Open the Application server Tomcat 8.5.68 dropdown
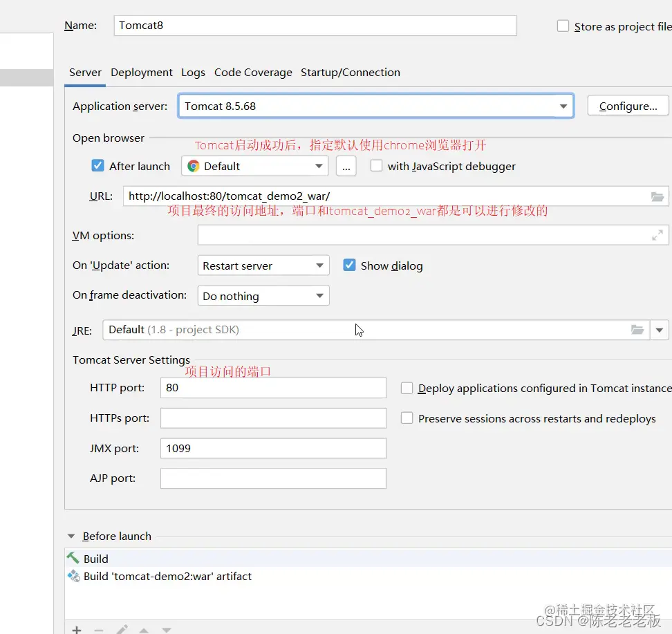The image size is (672, 634). click(376, 106)
